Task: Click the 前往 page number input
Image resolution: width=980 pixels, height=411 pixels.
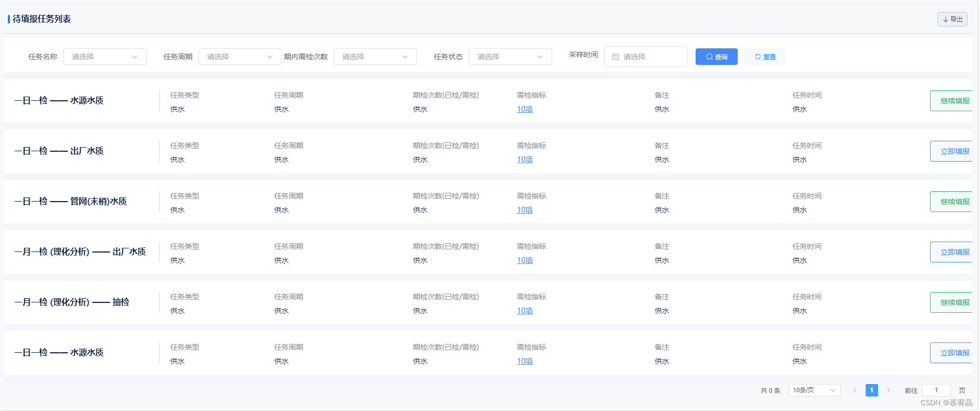Action: click(x=936, y=390)
